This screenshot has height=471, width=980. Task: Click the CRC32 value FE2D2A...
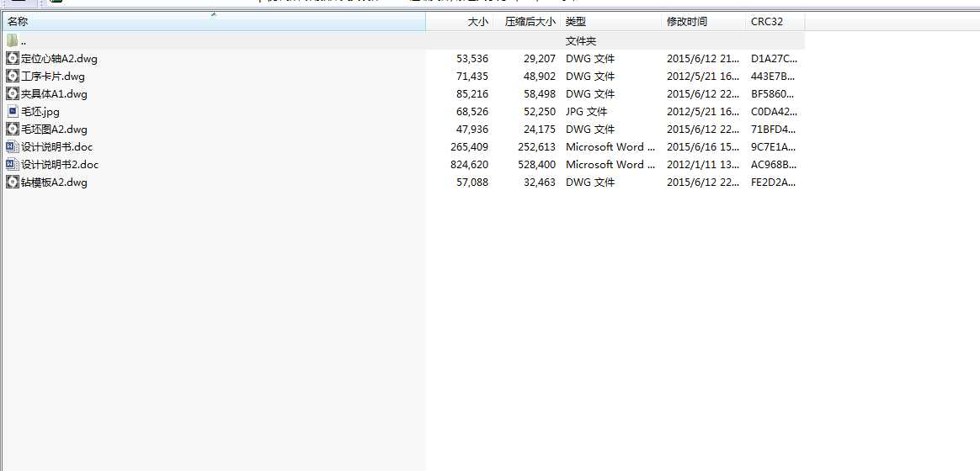pyautogui.click(x=775, y=183)
